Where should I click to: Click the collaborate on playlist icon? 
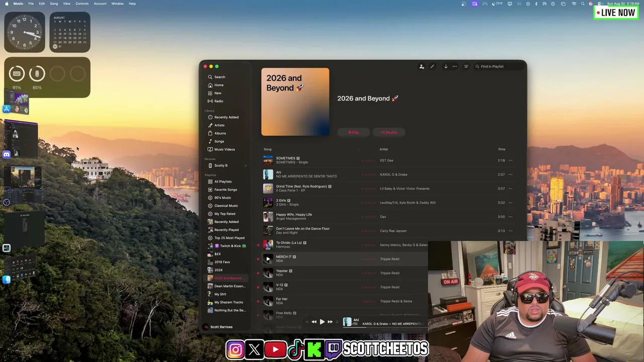[422, 66]
